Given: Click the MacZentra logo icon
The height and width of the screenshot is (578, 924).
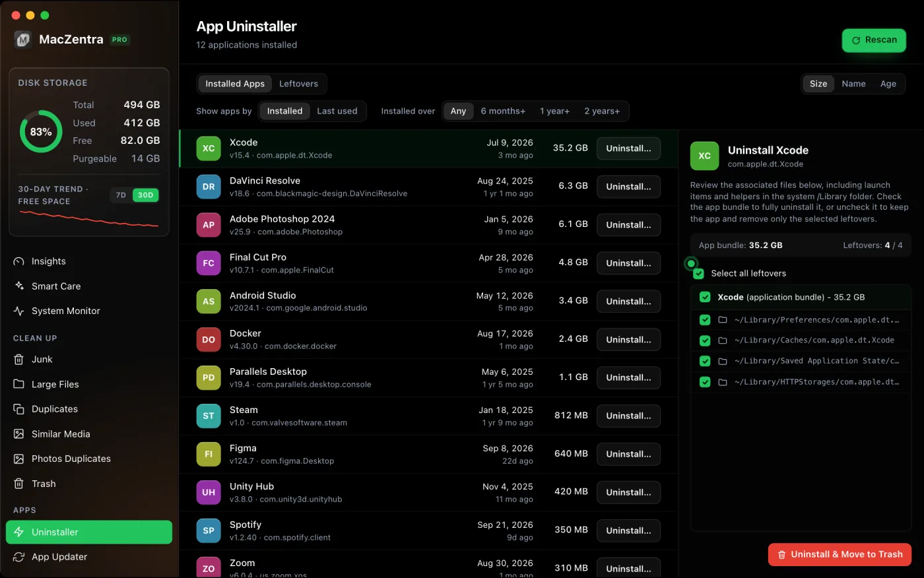Looking at the screenshot, I should click(x=23, y=40).
